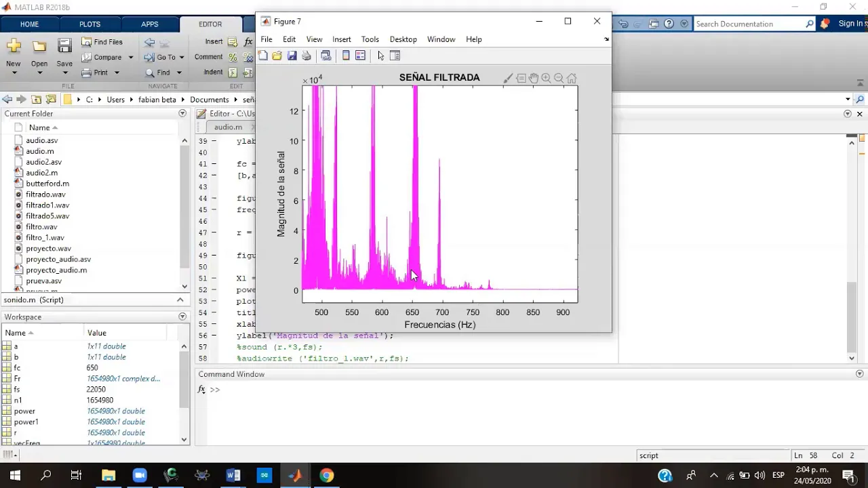Click the Print button in Editor ribbon

95,73
